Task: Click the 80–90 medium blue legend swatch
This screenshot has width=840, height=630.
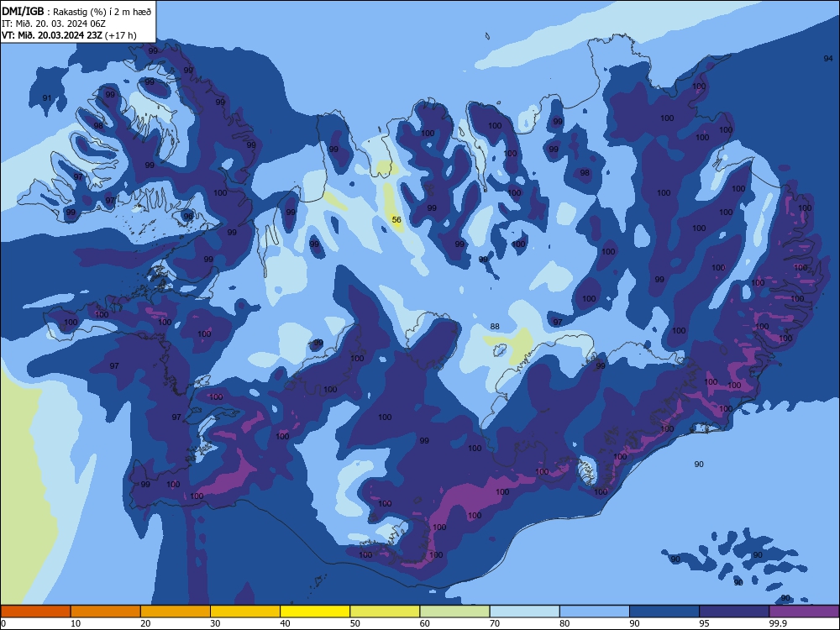Action: pyautogui.click(x=595, y=612)
